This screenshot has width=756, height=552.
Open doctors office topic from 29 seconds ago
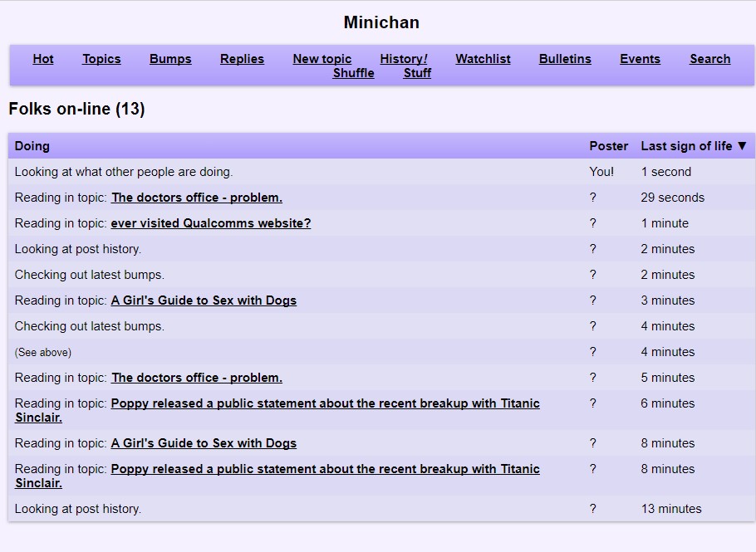point(197,198)
